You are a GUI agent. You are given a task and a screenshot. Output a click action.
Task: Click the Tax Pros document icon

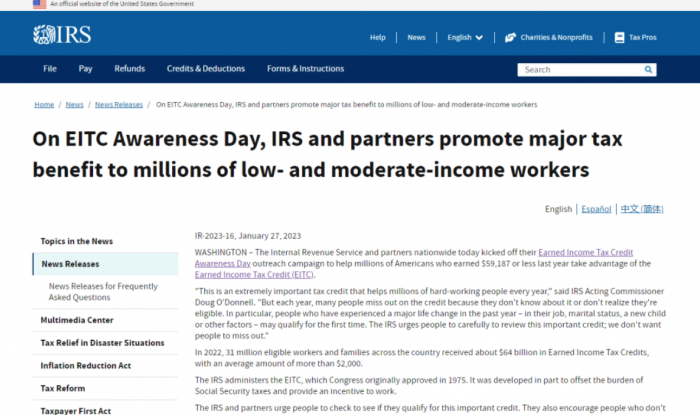(x=608, y=38)
